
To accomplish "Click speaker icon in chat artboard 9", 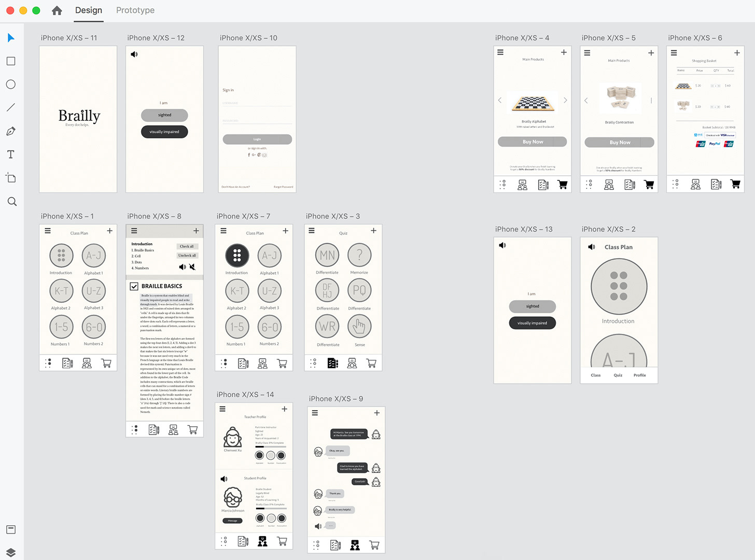I will coord(318,526).
